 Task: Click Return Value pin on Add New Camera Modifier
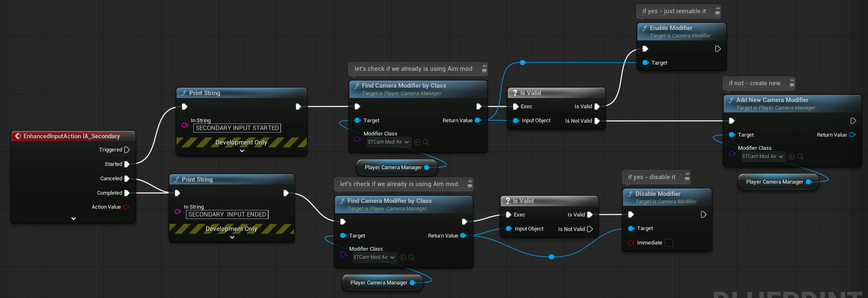tap(852, 135)
